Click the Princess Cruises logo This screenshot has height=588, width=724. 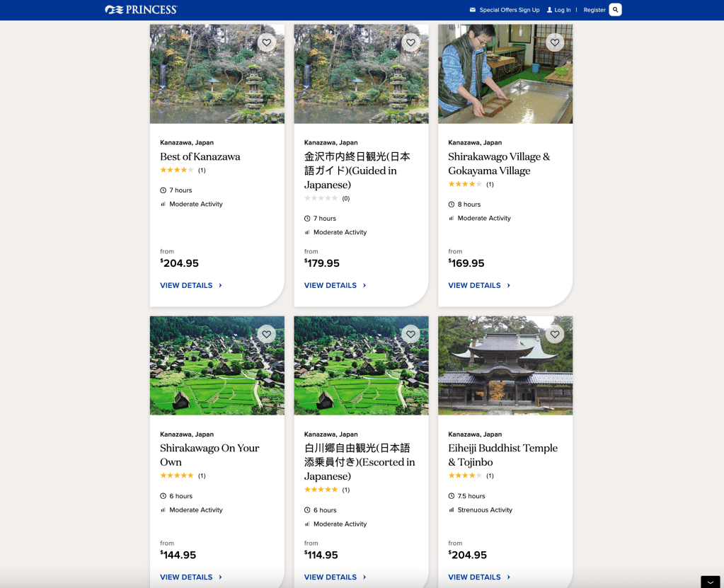141,10
